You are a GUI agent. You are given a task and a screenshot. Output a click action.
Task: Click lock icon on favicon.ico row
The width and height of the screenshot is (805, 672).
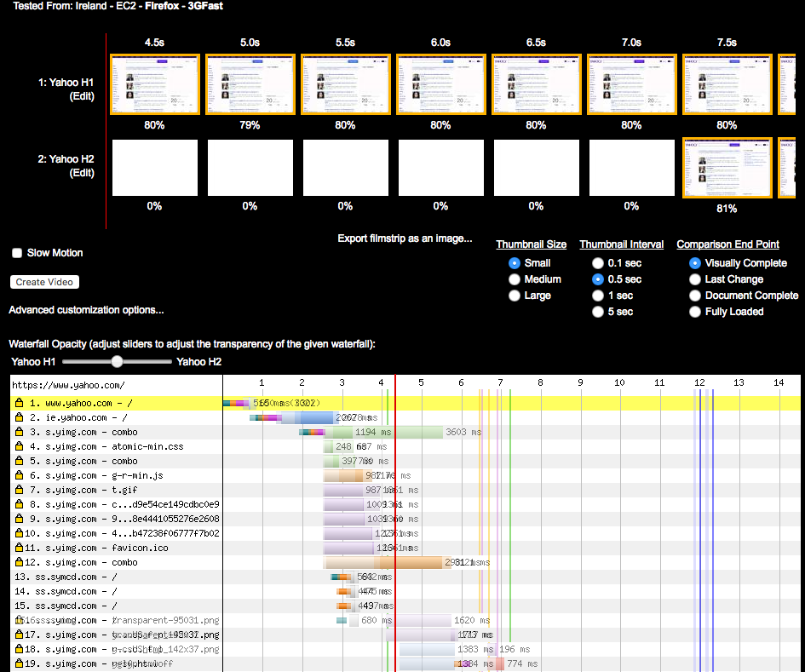pyautogui.click(x=19, y=548)
